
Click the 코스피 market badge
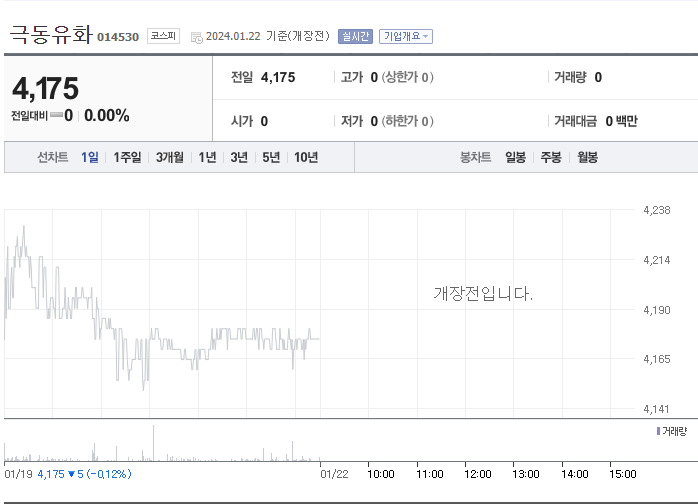(163, 36)
